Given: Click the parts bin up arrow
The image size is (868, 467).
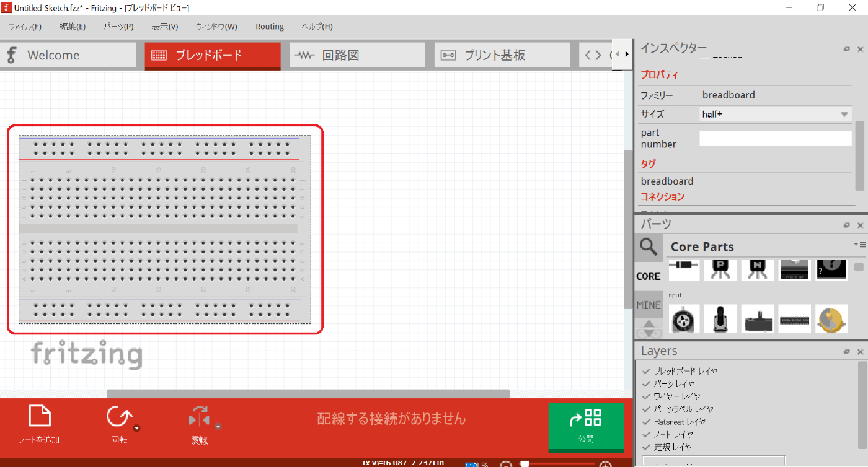Looking at the screenshot, I should click(x=649, y=323).
